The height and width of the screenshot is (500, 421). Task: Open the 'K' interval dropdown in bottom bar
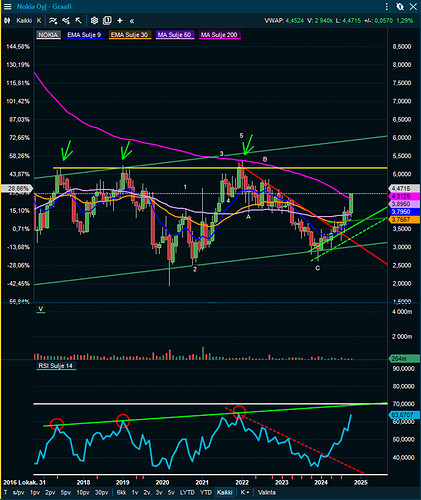[245, 492]
